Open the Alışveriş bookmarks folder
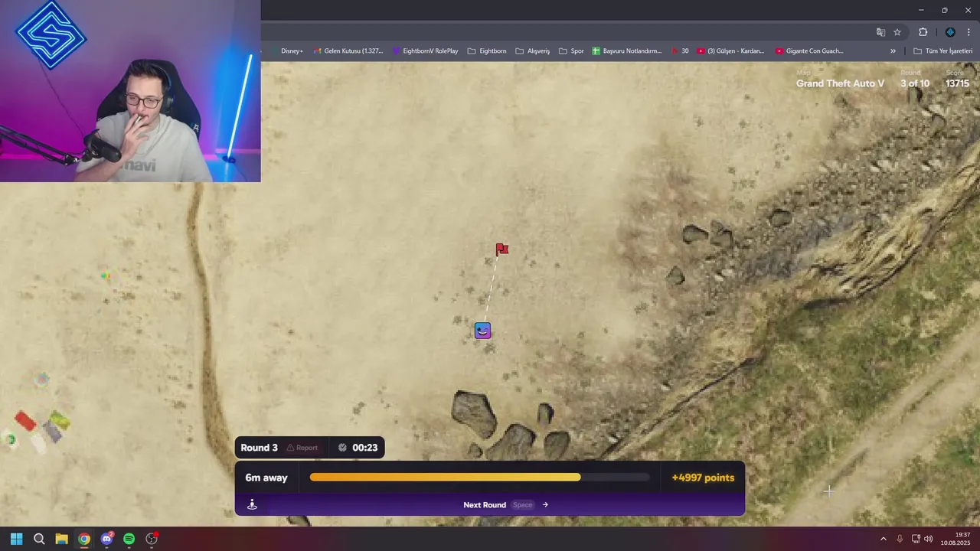Viewport: 980px width, 551px height. coord(533,51)
